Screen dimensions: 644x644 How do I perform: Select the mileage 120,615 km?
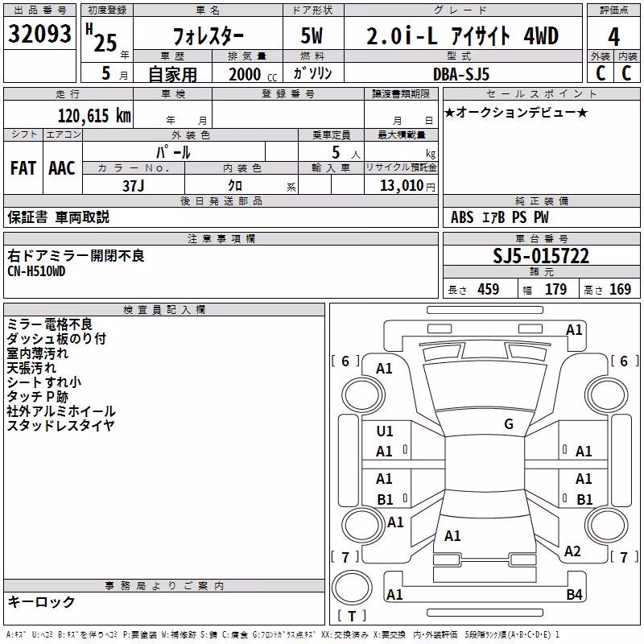coord(94,116)
